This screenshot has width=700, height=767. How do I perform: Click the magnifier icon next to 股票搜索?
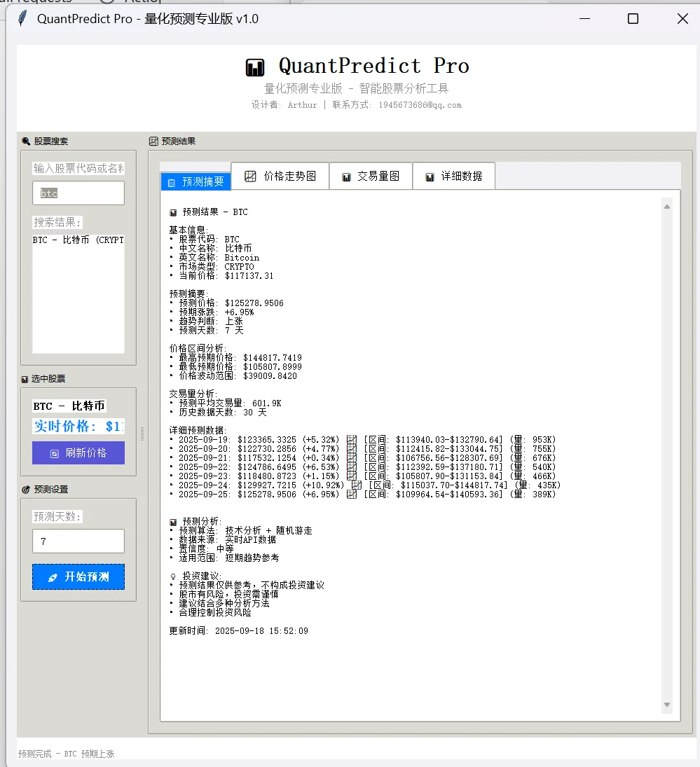coord(26,141)
